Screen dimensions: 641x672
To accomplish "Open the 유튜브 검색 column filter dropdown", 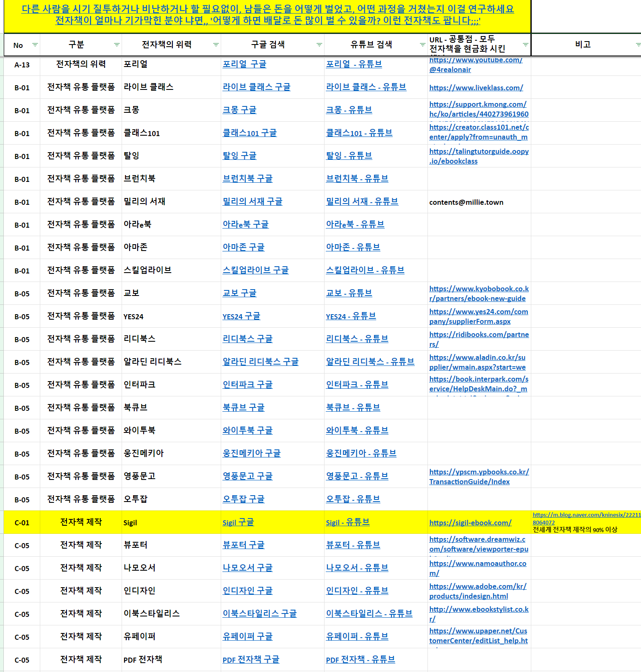I will tap(422, 45).
